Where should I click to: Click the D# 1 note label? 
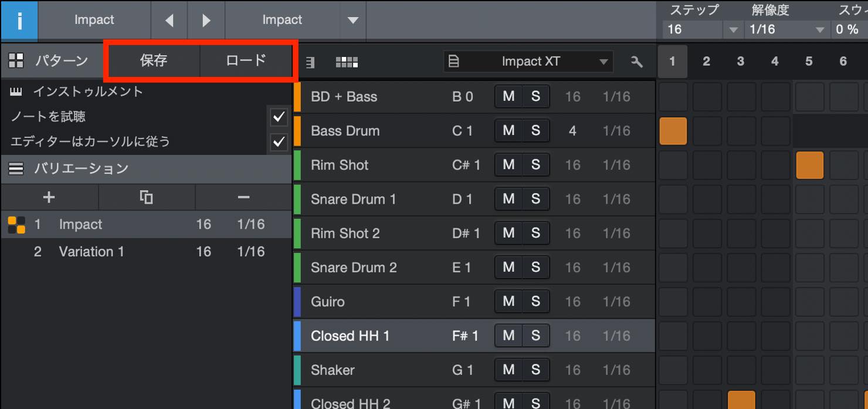pos(466,234)
